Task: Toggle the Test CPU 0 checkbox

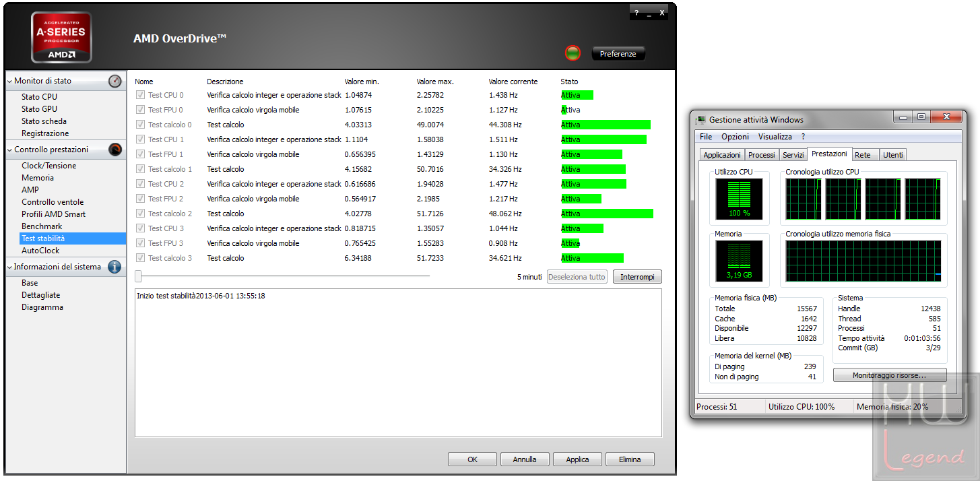Action: [140, 95]
